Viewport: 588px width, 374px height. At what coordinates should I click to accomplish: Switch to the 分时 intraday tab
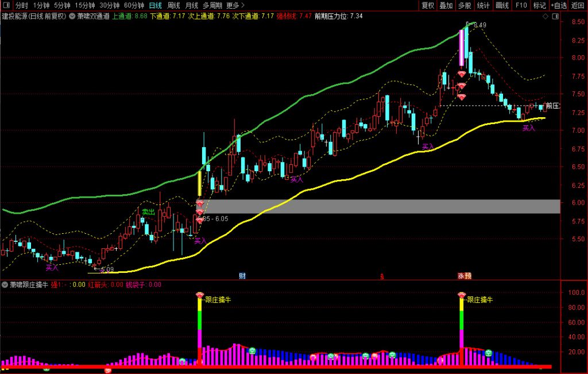(21, 6)
